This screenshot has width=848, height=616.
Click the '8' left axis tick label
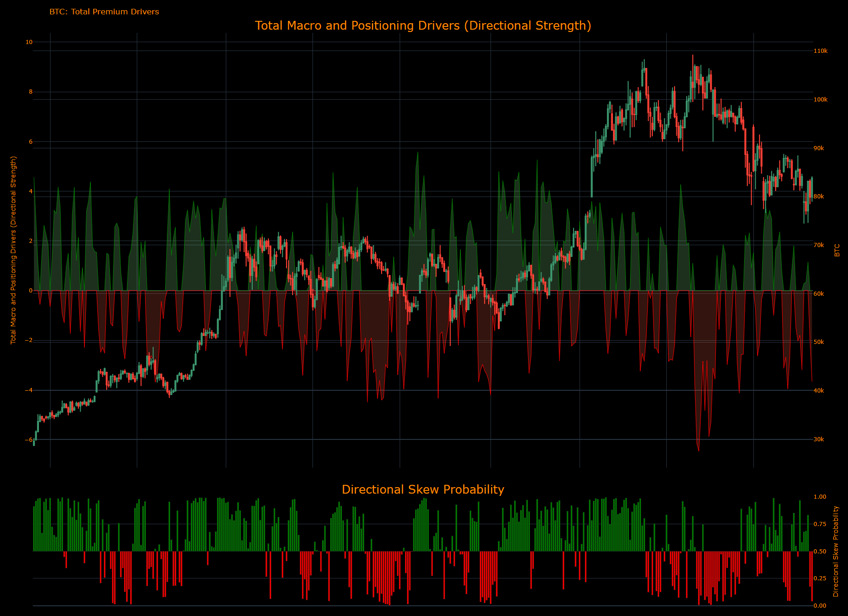coord(31,92)
